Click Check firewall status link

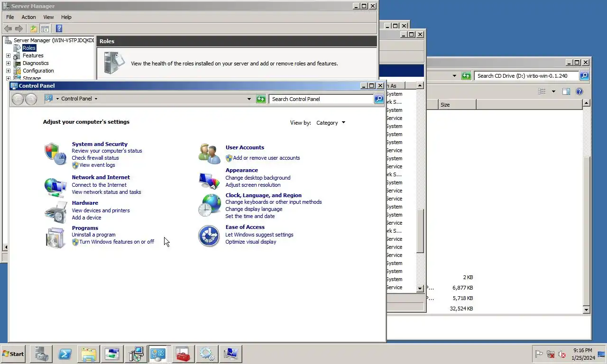(95, 158)
